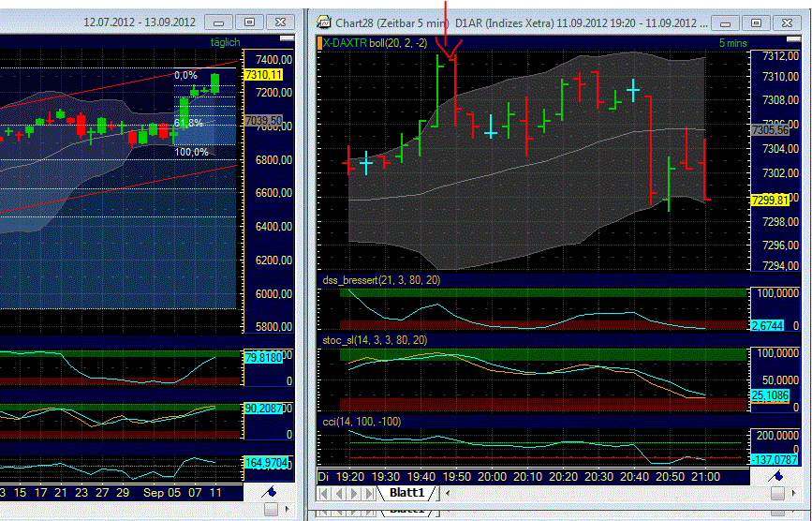
Task: Click the daily chart horizontal scrollbar thumb
Action: click(x=271, y=510)
